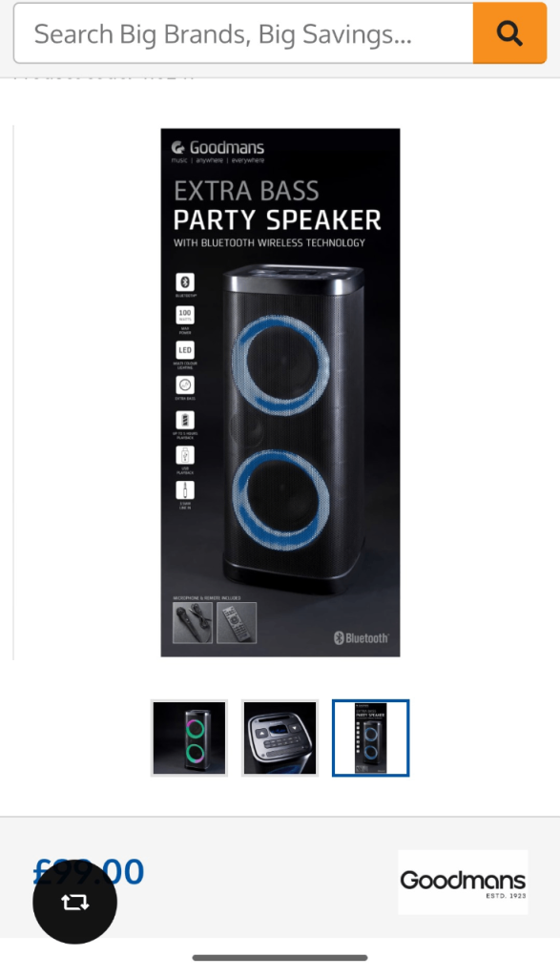Click the 3.5mm line-in jack icon
This screenshot has width=560, height=977.
pos(185,489)
